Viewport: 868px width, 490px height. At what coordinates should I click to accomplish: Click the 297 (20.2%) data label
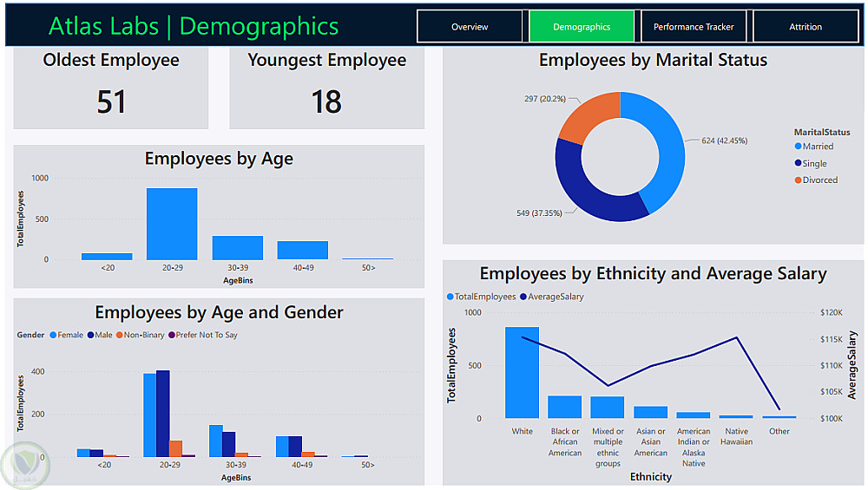pos(545,99)
